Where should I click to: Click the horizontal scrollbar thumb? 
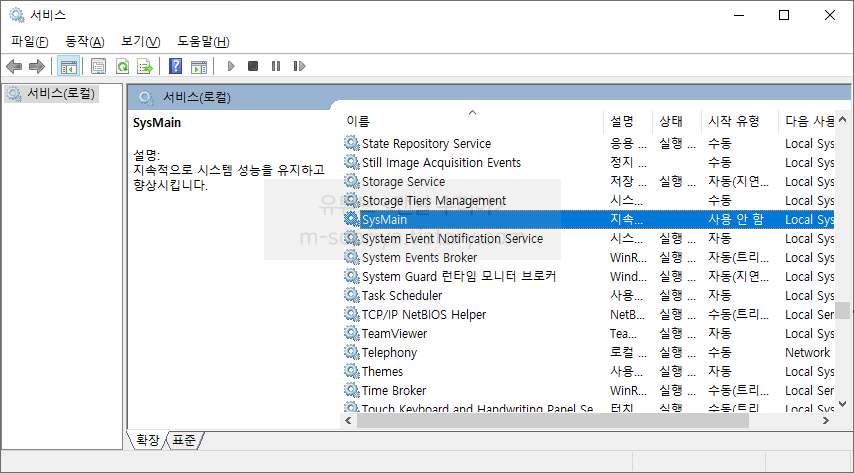(553, 420)
